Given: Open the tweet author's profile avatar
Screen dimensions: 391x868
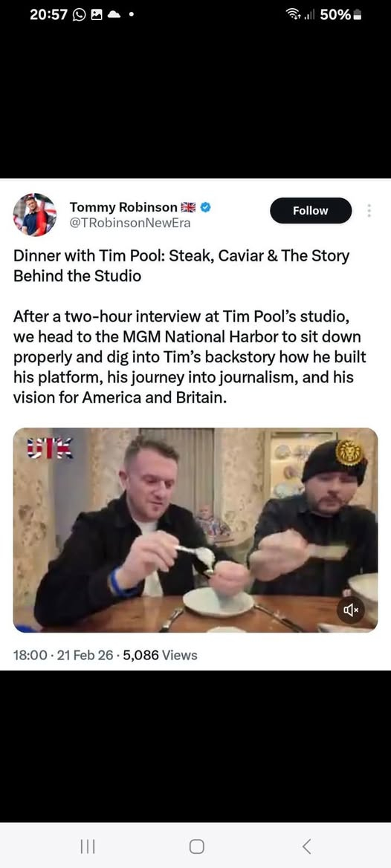Looking at the screenshot, I should [34, 215].
